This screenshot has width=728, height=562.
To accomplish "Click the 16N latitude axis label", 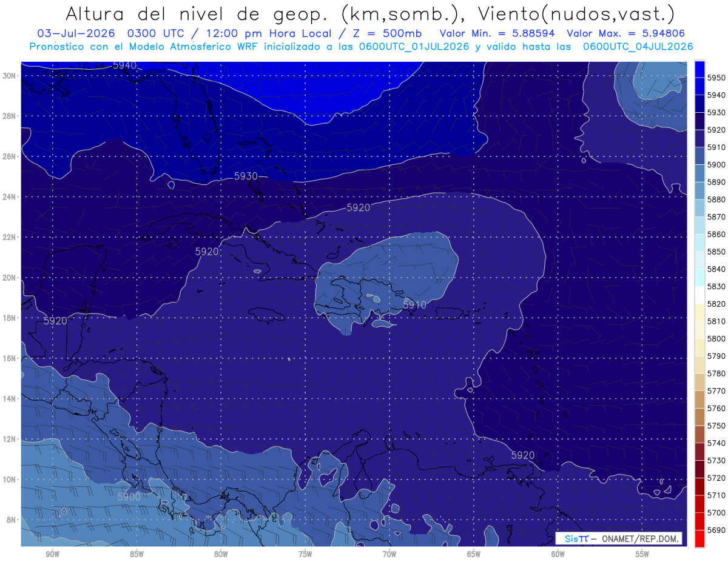I will (x=10, y=358).
